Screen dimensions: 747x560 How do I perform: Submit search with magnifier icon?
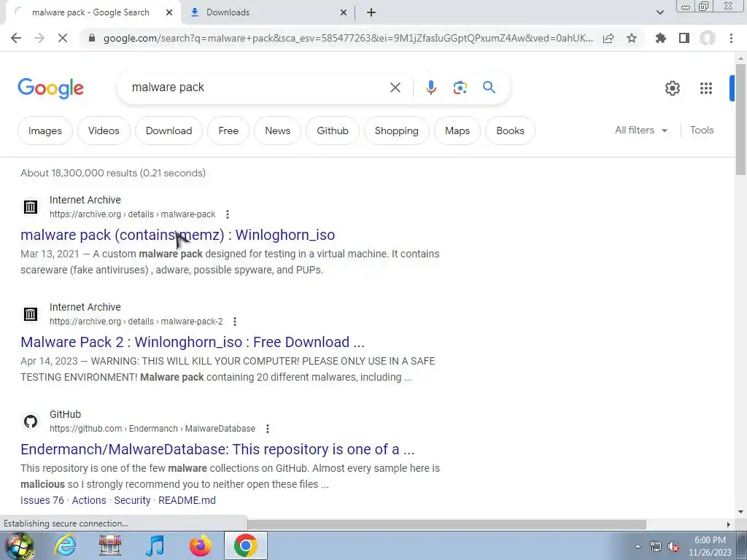(489, 87)
